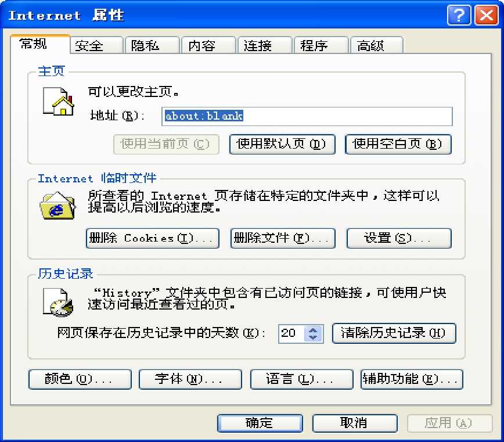
Task: Click 清除历史记录 button
Action: 394,333
